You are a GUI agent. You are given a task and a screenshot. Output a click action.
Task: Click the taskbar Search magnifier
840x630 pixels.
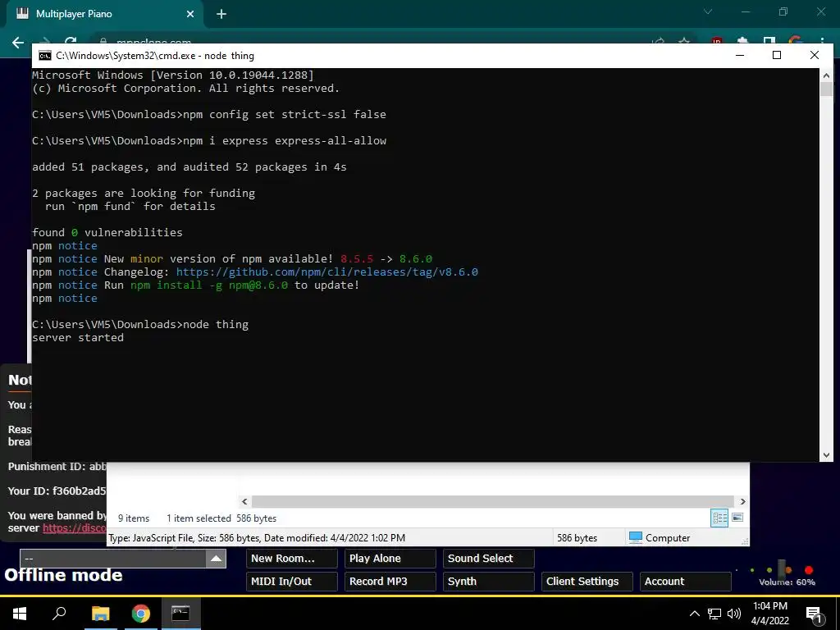59,614
